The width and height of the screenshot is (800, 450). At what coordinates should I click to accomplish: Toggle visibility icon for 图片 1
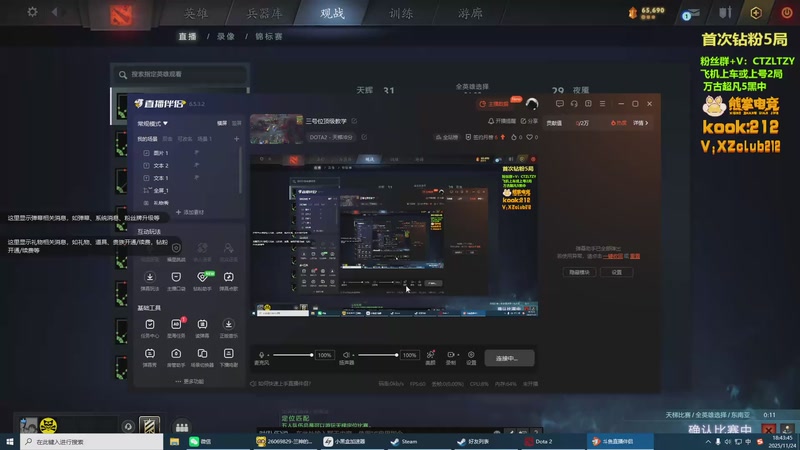196,153
